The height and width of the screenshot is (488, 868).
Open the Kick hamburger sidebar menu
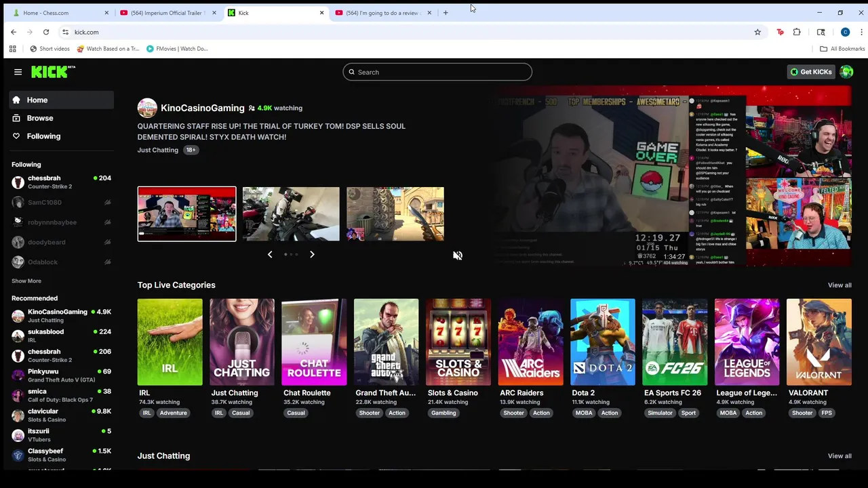(x=18, y=72)
